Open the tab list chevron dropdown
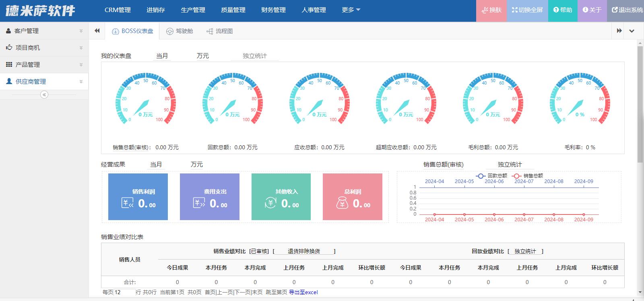Image resolution: width=644 pixels, height=301 pixels. pyautogui.click(x=632, y=31)
